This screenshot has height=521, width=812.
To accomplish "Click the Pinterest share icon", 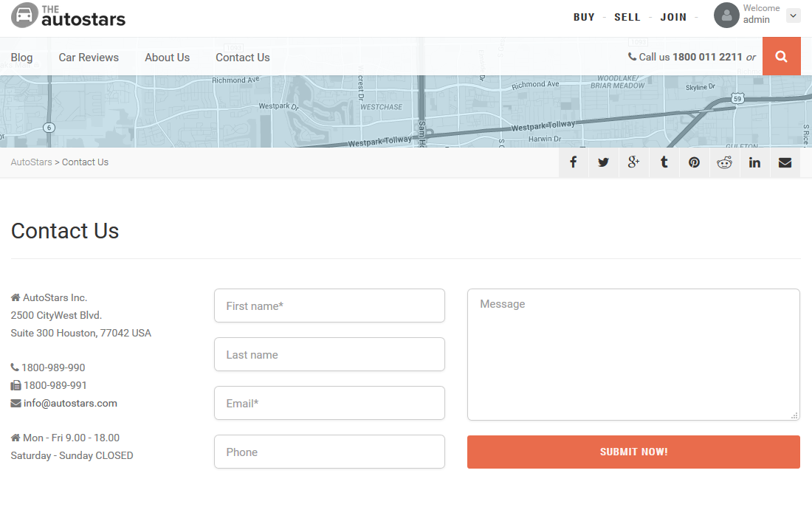I will (694, 162).
